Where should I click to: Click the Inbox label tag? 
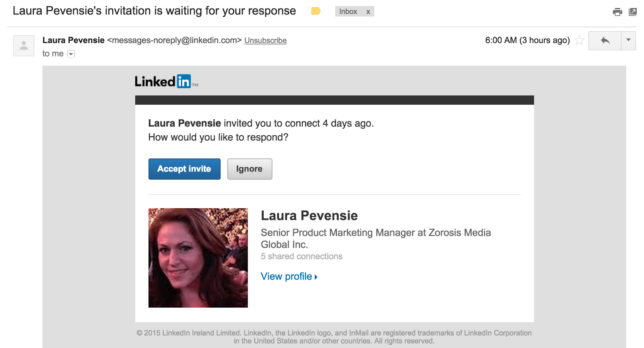pyautogui.click(x=348, y=12)
